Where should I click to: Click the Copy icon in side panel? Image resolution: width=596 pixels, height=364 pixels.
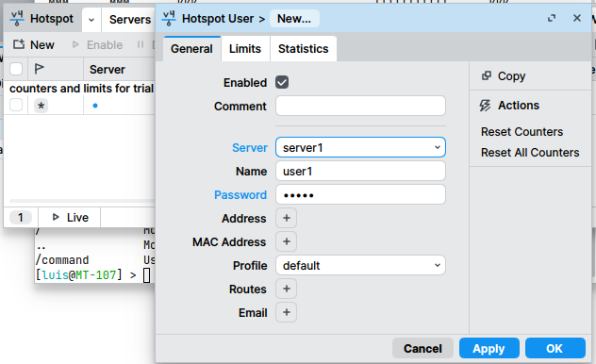coord(487,75)
